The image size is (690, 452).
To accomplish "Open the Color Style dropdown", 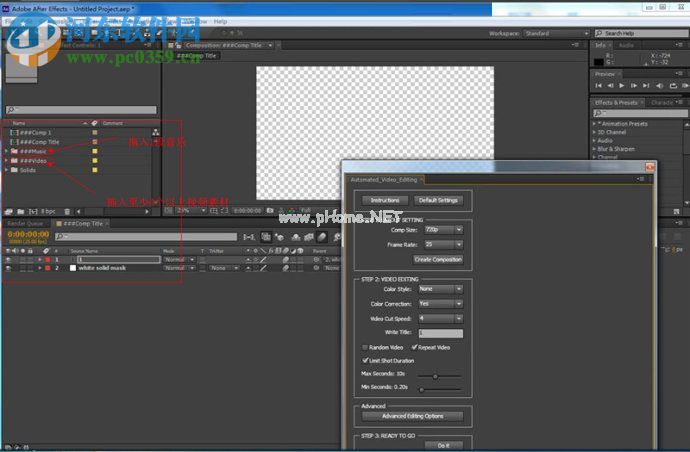I will [440, 289].
